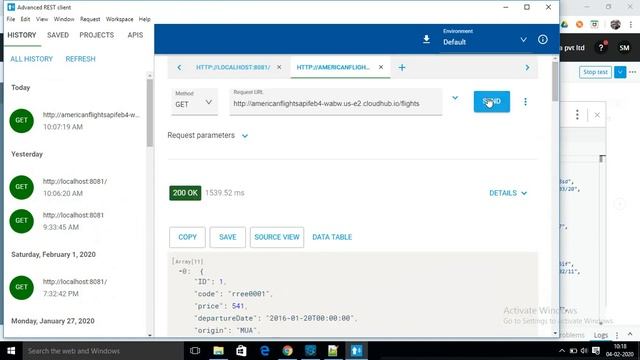Click GET badge for 10:06:20 AM entry
The image size is (640, 360).
click(x=22, y=187)
